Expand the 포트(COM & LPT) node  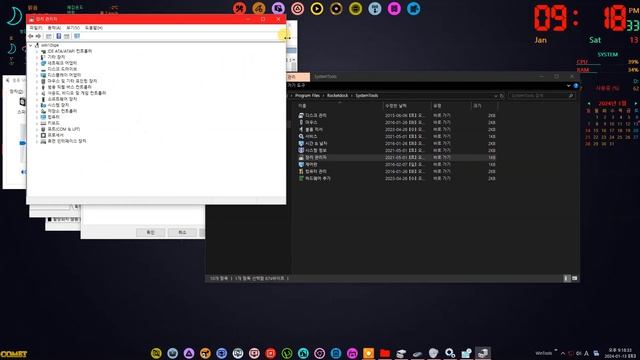37,129
